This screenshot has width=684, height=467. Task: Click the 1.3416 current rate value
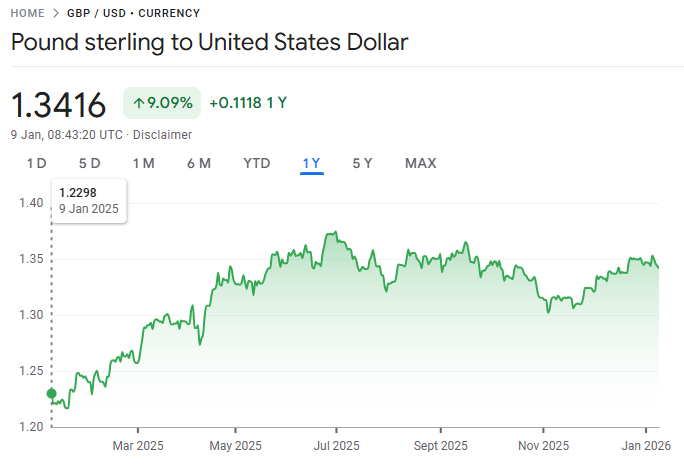[x=59, y=104]
